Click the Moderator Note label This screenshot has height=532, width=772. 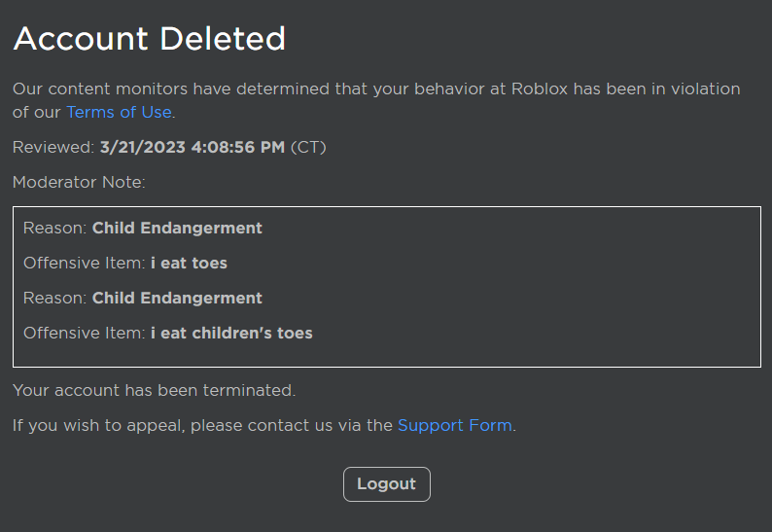pos(79,182)
